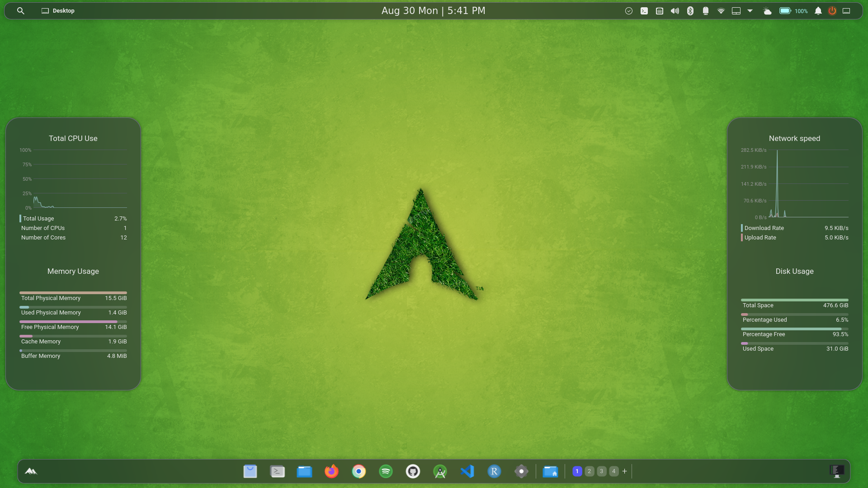Click the 'Network speed' heading
Viewport: 868px width, 488px height.
point(795,138)
